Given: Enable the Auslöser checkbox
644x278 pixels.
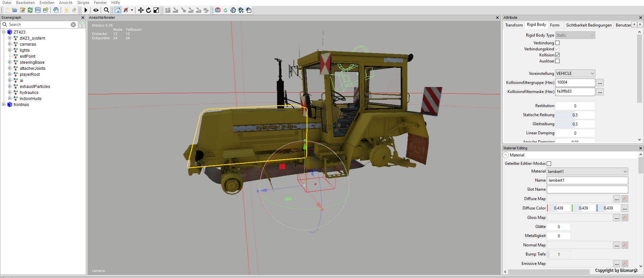Looking at the screenshot, I should pos(557,61).
